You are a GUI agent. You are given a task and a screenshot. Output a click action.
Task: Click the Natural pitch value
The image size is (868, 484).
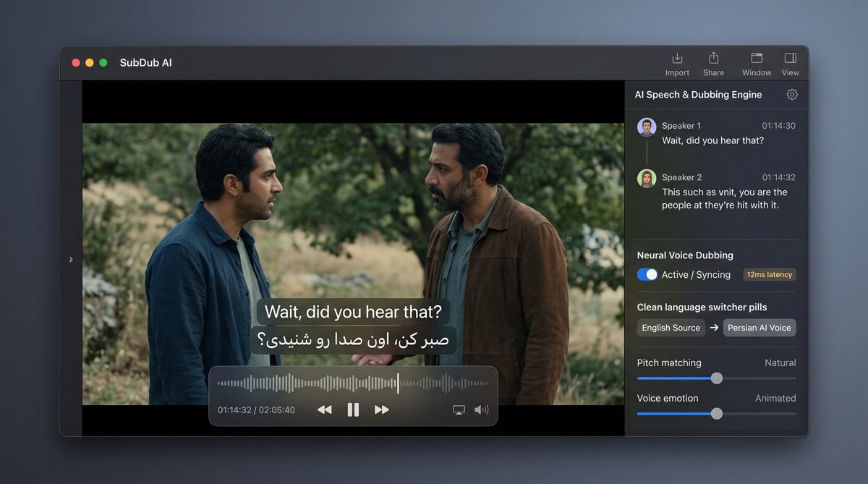[x=780, y=363]
